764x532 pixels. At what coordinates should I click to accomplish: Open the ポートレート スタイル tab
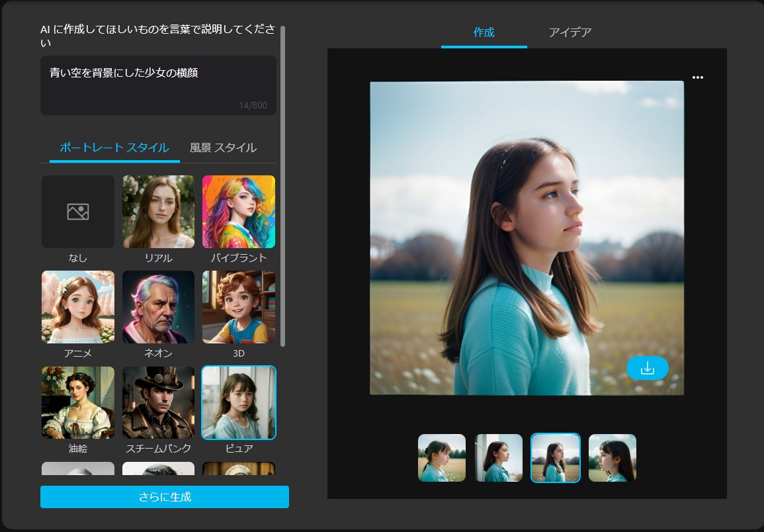(114, 148)
